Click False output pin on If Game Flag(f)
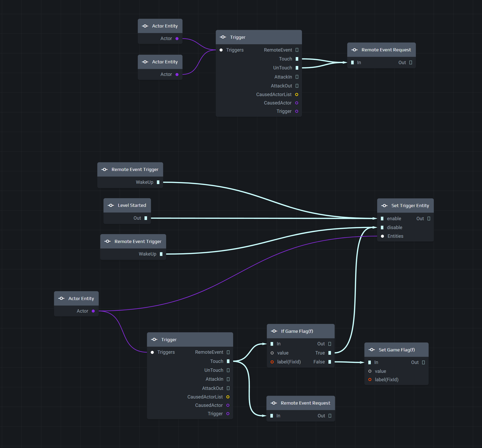482x448 pixels. coord(330,362)
